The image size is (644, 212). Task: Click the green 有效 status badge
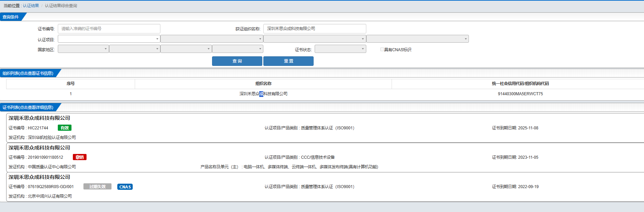coord(64,128)
